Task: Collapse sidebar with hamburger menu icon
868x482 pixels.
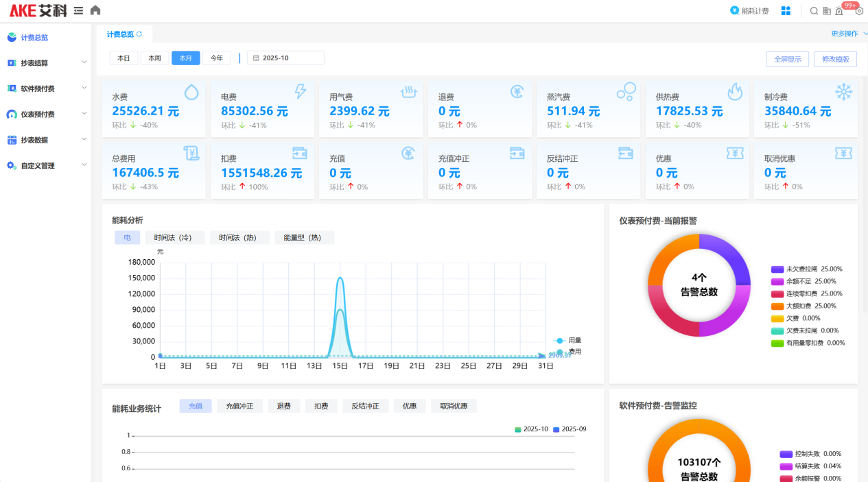Action: (78, 10)
